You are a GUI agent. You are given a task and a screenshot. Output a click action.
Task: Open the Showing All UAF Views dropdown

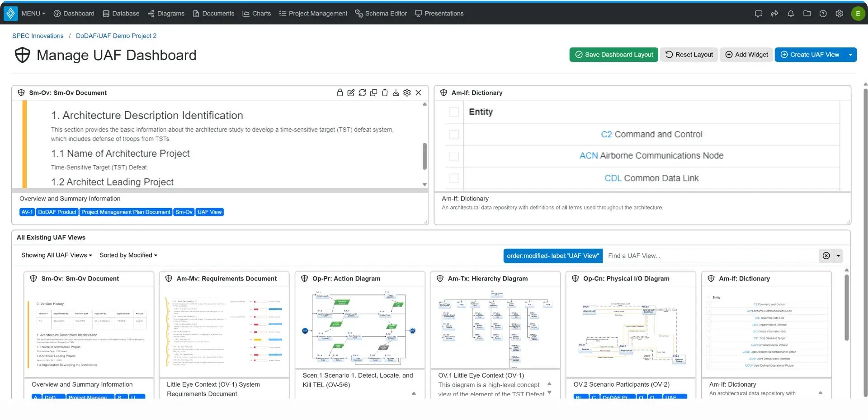57,255
